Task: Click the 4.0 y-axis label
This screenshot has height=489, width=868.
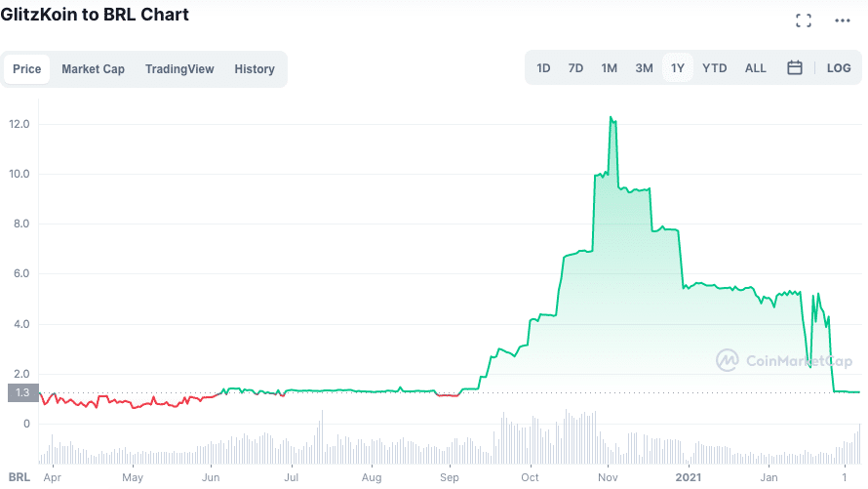Action: coord(21,324)
